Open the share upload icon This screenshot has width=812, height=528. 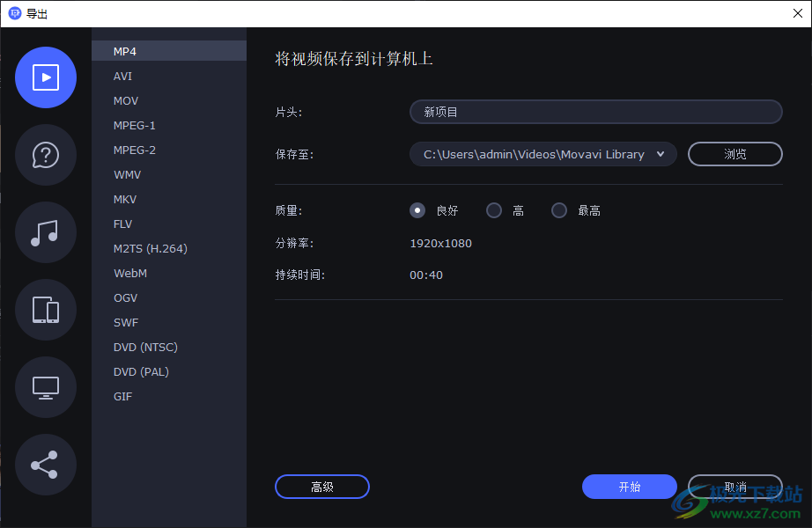click(46, 465)
